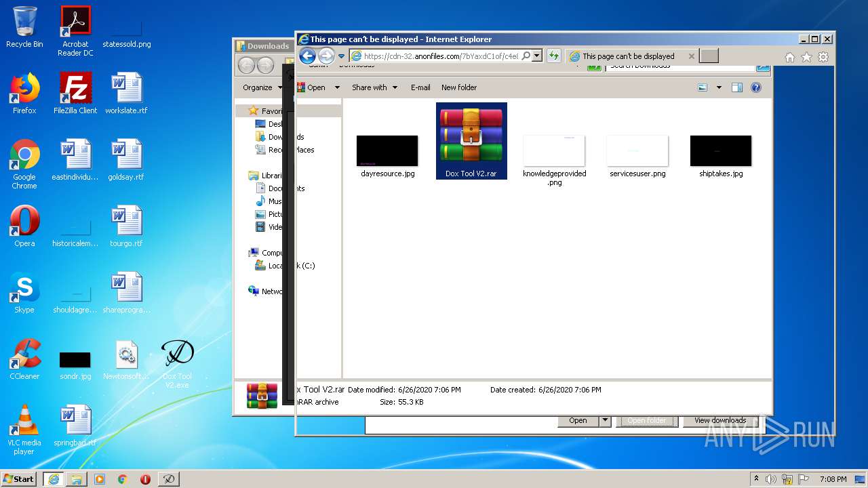Select servicesuser.png thumbnail
Screen dimensions: 868x488
[637, 157]
